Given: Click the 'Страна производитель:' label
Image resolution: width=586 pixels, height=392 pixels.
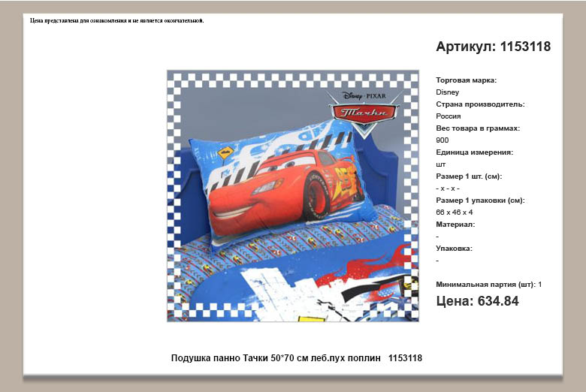Looking at the screenshot, I should click(x=480, y=104).
